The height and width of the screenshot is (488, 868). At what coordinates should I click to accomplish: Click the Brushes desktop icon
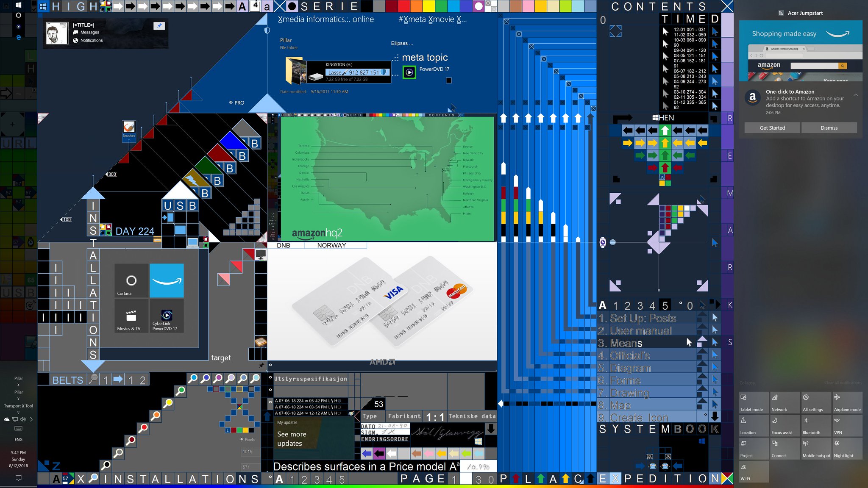click(x=129, y=128)
